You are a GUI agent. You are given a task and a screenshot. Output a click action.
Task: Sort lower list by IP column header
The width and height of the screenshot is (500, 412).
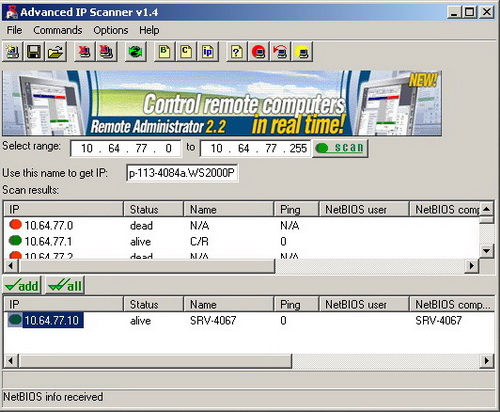(64, 304)
